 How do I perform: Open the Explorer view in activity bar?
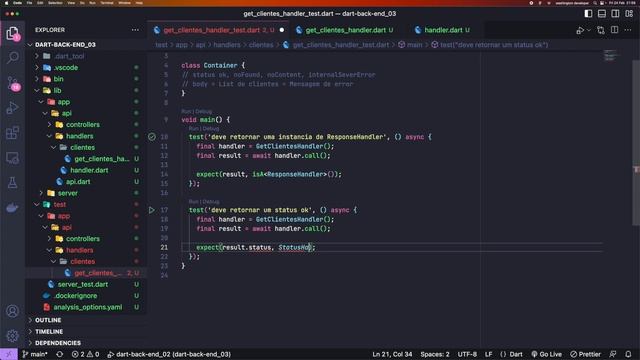[13, 33]
